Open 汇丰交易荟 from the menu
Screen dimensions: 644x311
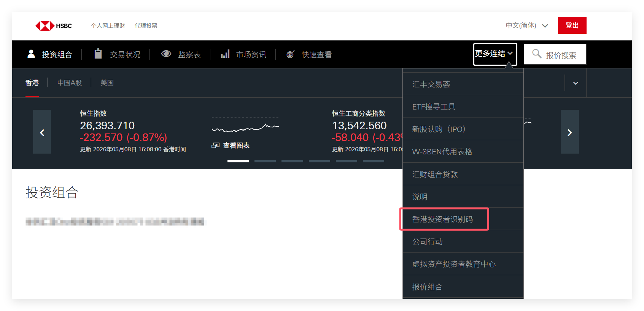click(x=463, y=84)
